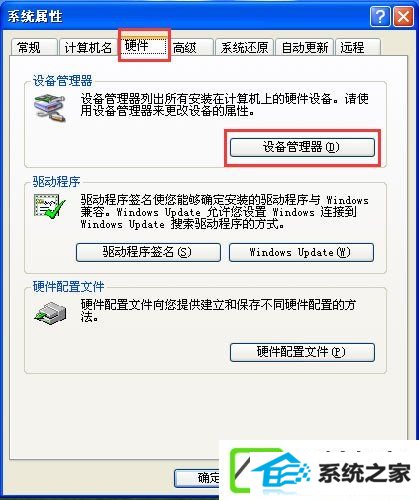Click the Windows Update(W) button
Screen dimensions: 419x500
(301, 252)
